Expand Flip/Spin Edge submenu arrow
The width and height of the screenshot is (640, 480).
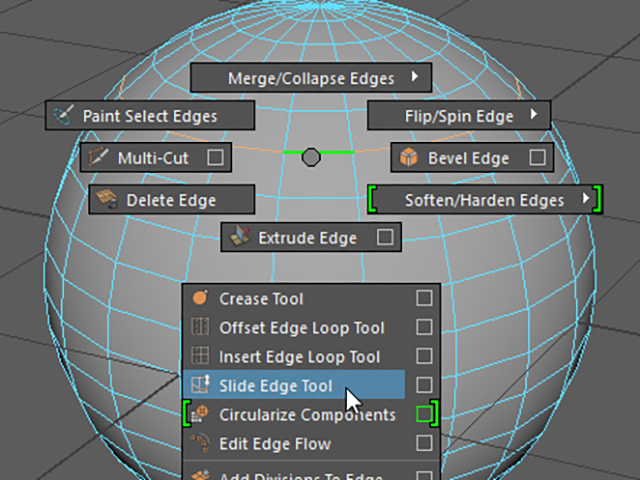[533, 114]
